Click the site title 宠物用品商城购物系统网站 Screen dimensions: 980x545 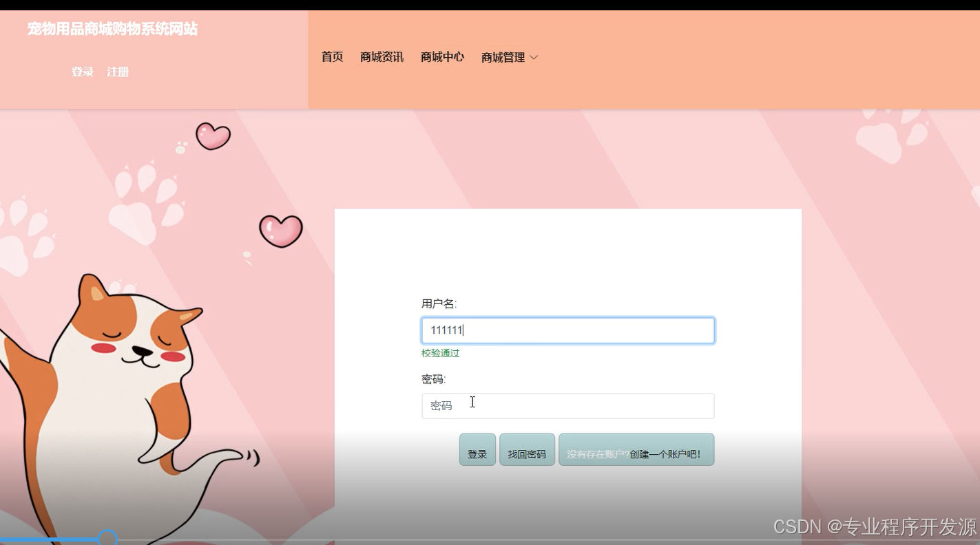point(112,30)
